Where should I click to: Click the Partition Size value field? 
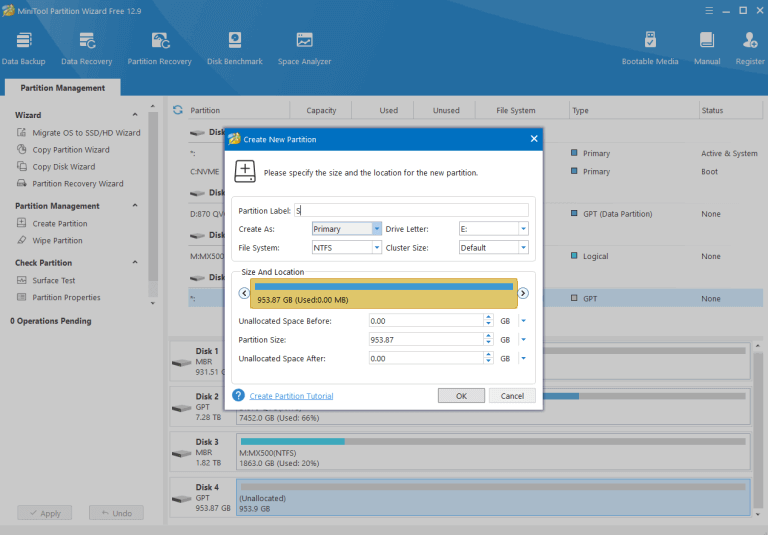(426, 340)
